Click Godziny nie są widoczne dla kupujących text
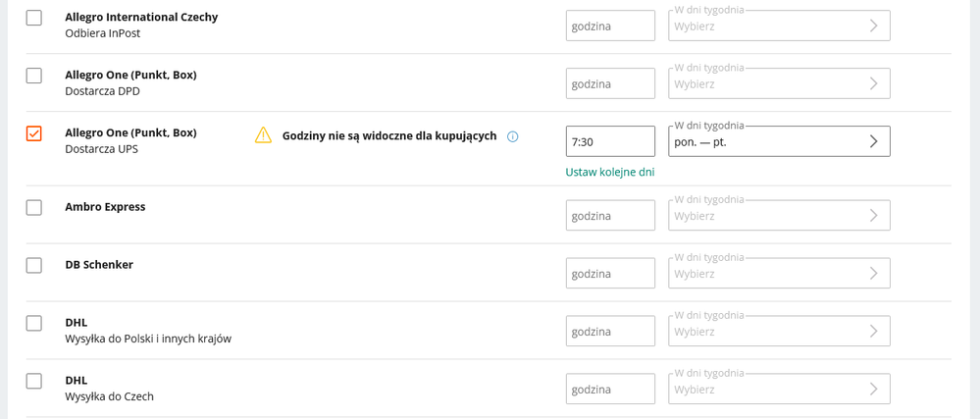 (389, 135)
